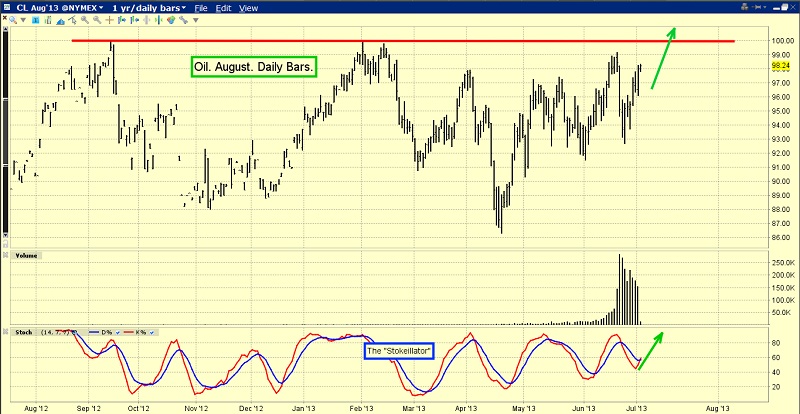Edit the Stoch (14, 7, 7) parameters
The height and width of the screenshot is (414, 800).
pos(57,332)
